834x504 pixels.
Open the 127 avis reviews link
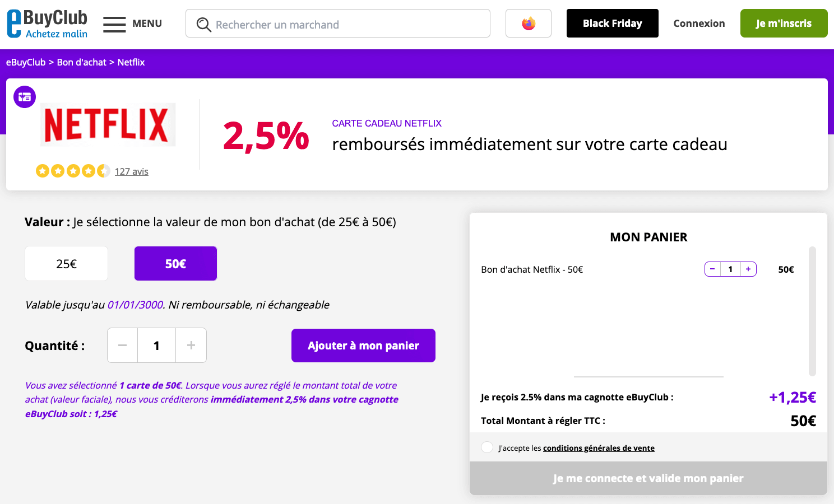click(132, 171)
